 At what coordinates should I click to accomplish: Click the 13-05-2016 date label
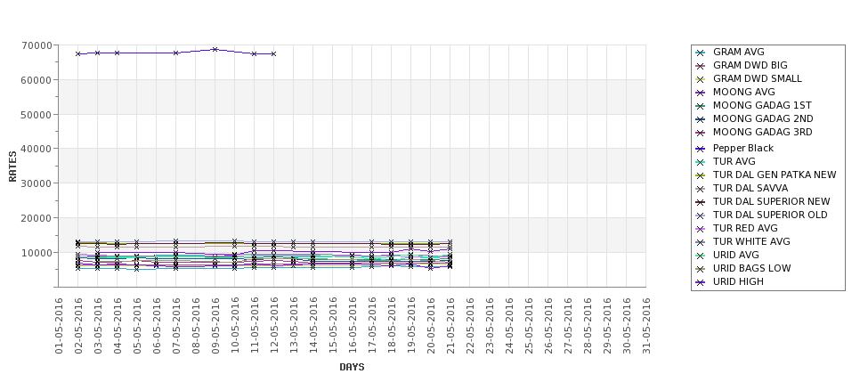point(294,326)
